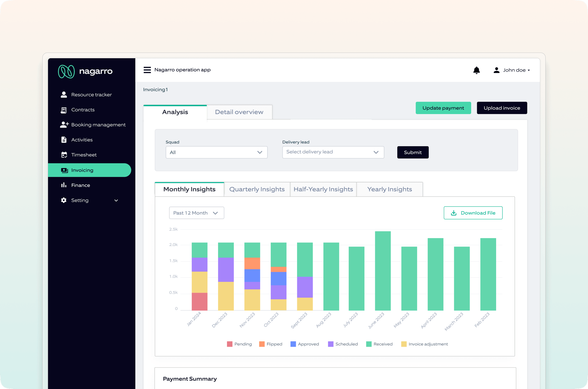Select the Yearly Insights tab

pos(390,189)
